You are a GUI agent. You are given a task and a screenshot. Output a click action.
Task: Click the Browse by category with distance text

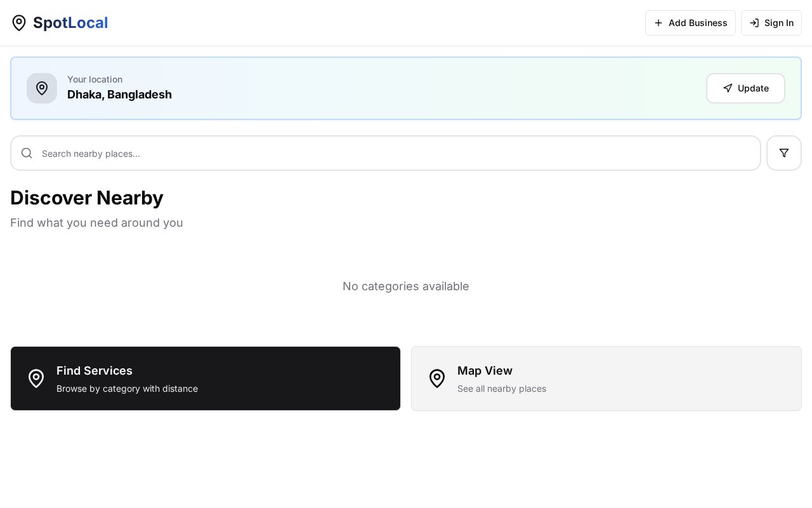tap(127, 389)
